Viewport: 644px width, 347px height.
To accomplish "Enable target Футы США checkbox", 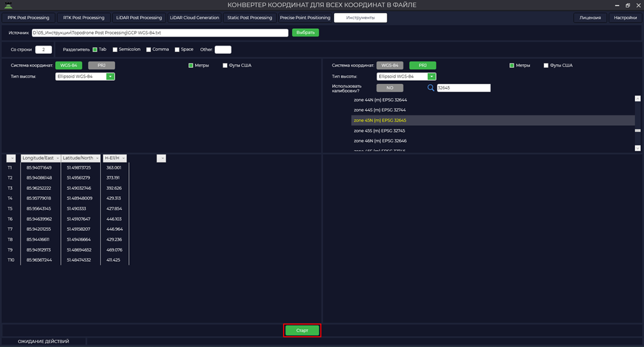I will tap(546, 65).
